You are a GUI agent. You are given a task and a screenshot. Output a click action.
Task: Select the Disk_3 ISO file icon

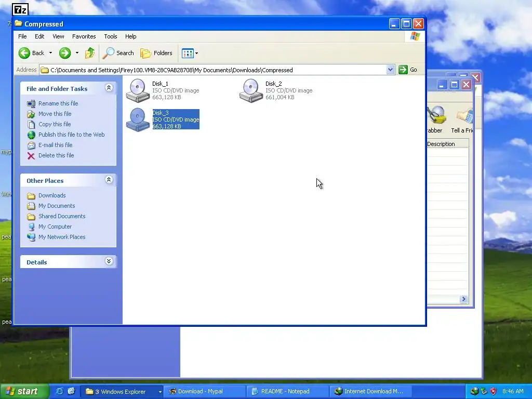pos(138,119)
